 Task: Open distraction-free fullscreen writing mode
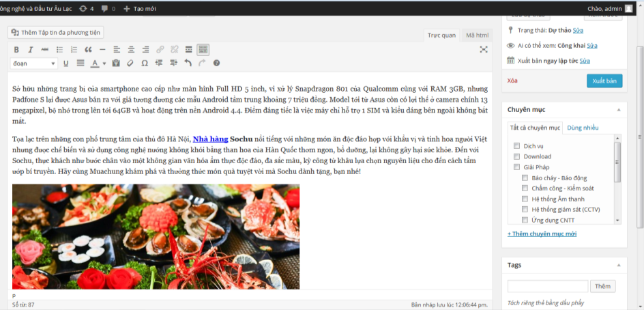(x=484, y=49)
